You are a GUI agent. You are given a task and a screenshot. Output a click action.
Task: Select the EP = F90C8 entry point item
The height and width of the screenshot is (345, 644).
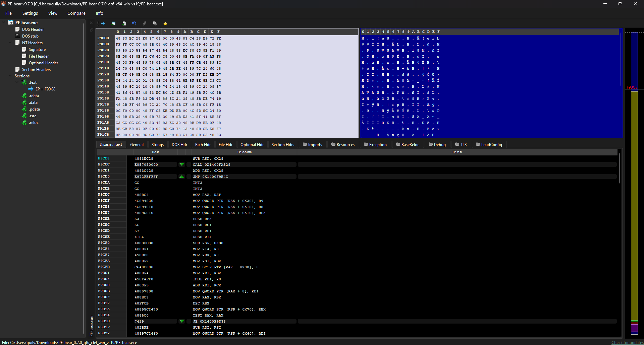coord(45,89)
